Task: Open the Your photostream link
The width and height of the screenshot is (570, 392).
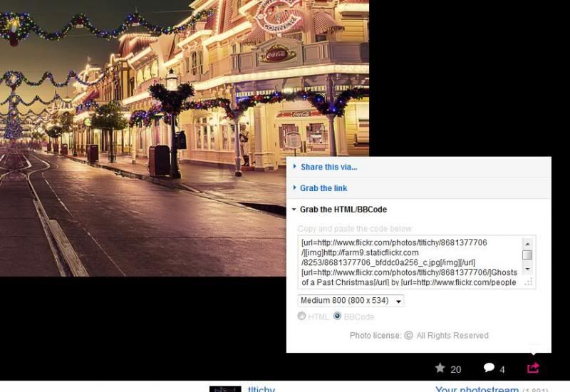Action: pos(477,389)
